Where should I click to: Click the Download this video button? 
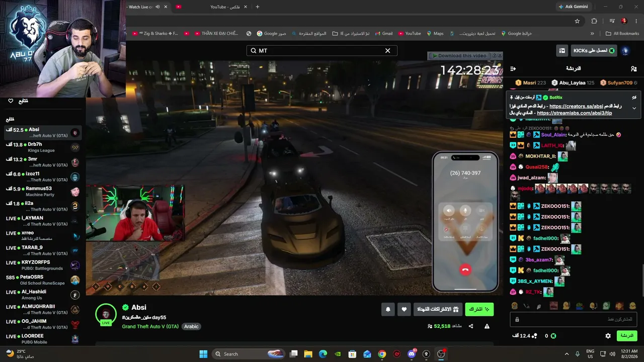point(459,56)
